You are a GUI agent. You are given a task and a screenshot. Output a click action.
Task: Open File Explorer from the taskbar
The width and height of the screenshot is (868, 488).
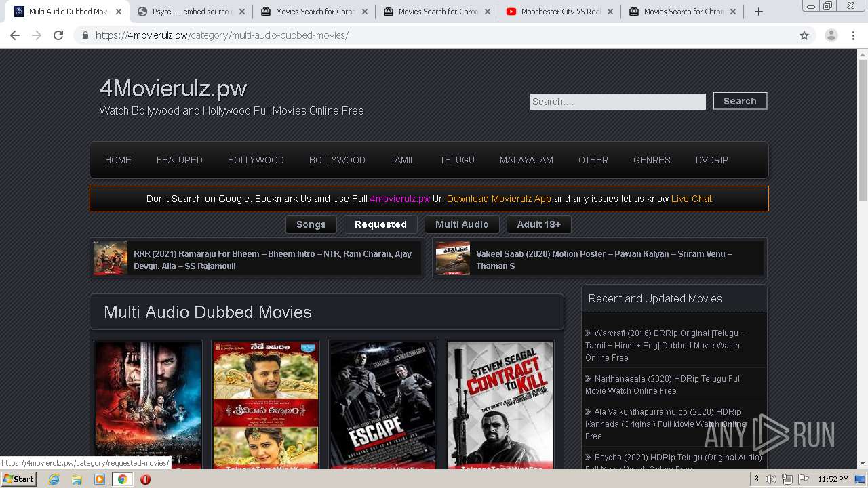click(77, 479)
